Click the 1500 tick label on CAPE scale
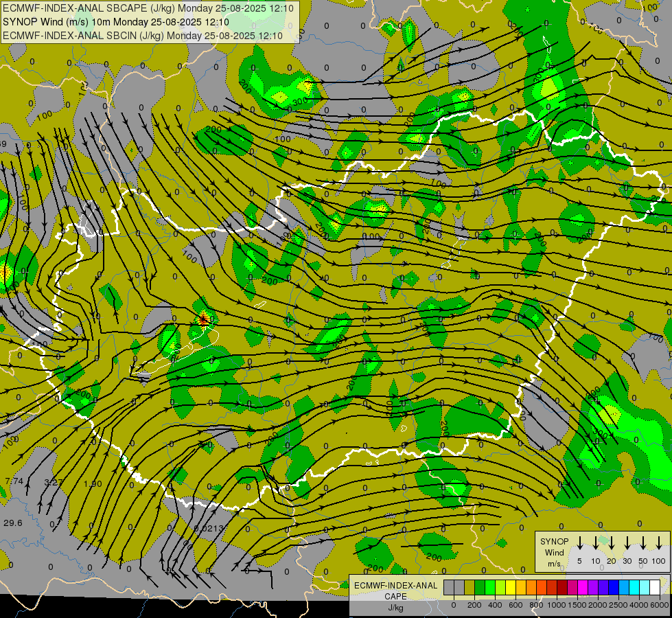Viewport: 672px width, 618px height. (577, 605)
